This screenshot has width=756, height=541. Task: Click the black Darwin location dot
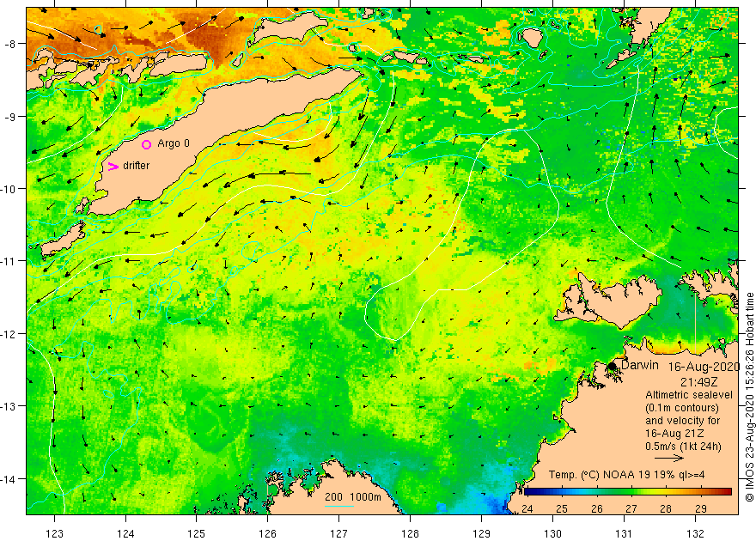click(x=613, y=366)
